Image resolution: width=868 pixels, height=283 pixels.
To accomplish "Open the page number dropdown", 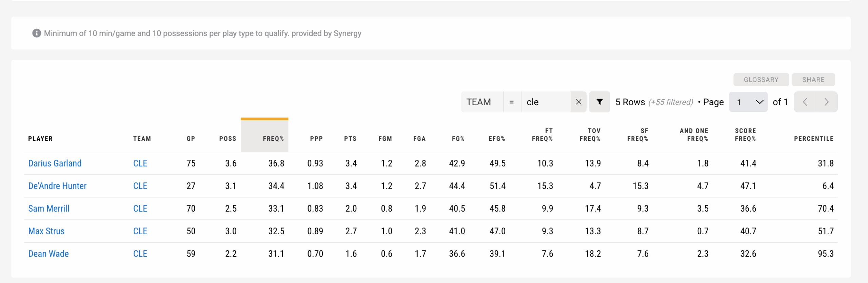I will (x=748, y=102).
